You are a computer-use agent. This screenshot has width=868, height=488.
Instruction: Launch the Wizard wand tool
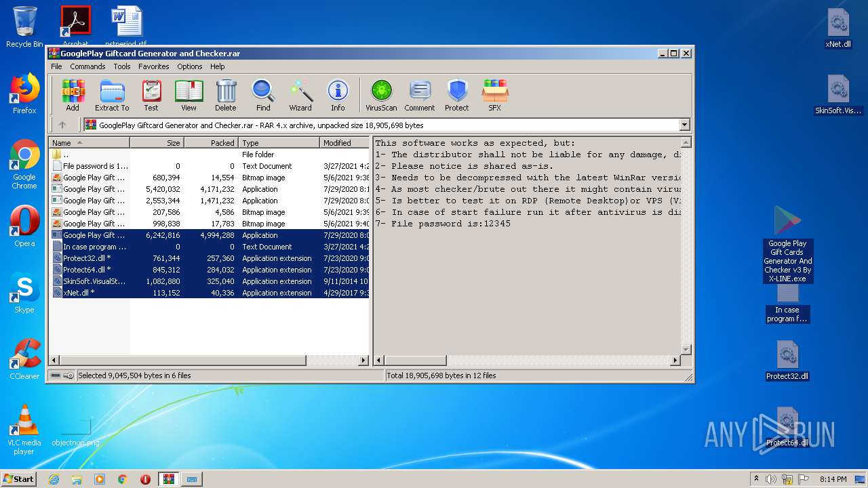(x=300, y=95)
